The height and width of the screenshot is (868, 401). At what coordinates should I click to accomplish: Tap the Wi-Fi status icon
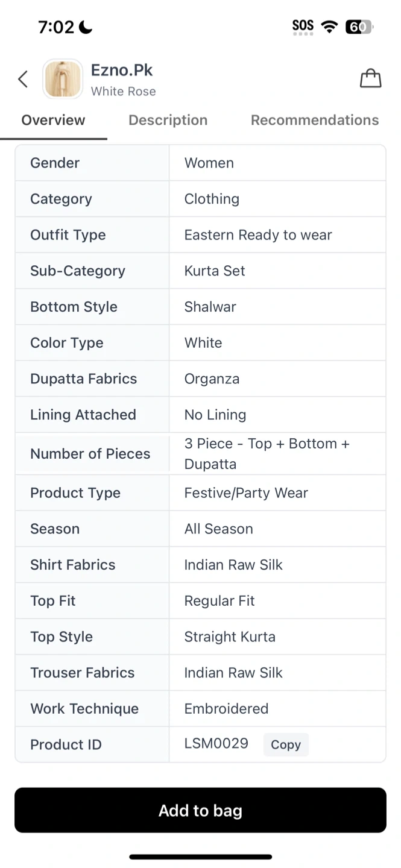329,27
